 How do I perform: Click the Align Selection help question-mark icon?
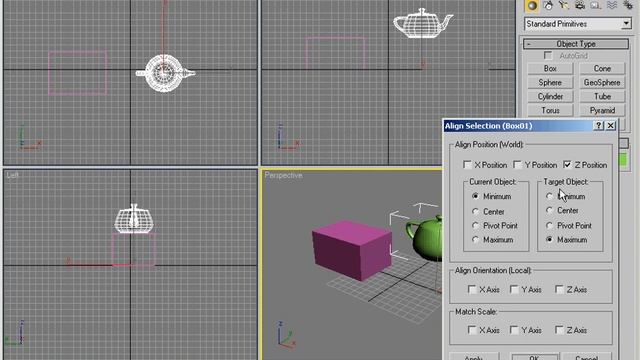click(x=598, y=126)
